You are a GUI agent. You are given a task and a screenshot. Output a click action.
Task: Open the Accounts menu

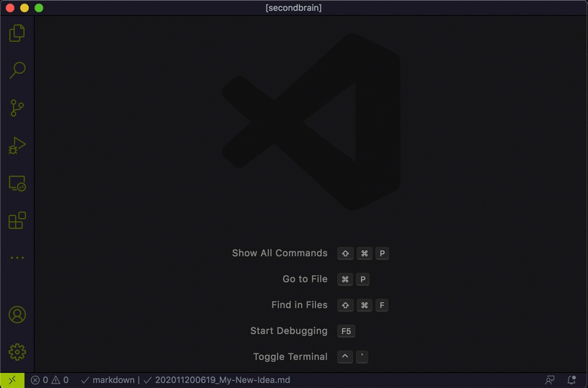click(17, 315)
